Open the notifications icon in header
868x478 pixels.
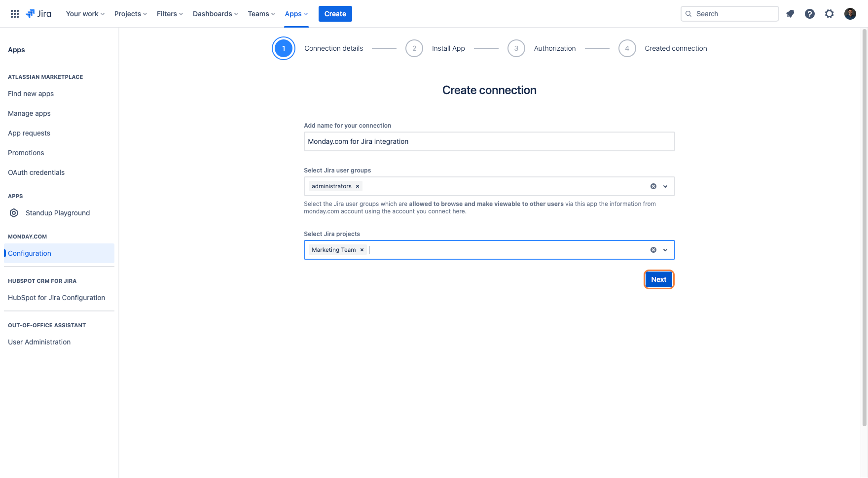(x=790, y=14)
